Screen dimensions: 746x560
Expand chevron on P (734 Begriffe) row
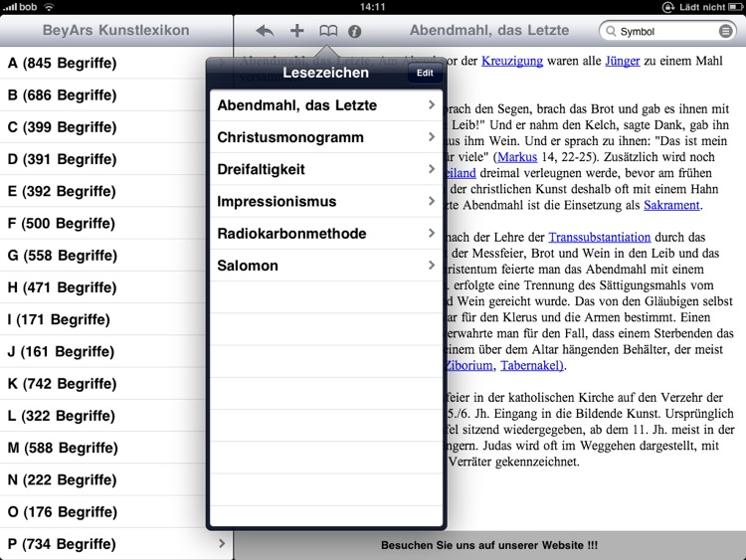pyautogui.click(x=222, y=543)
